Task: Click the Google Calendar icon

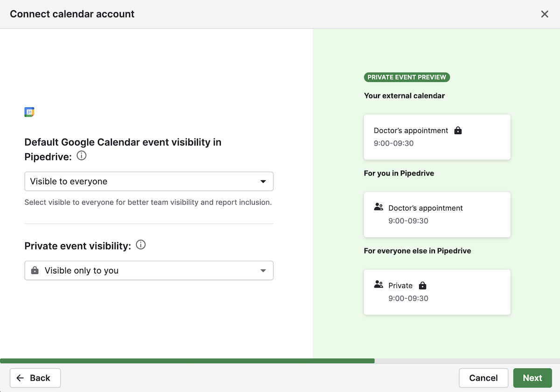Action: (29, 112)
